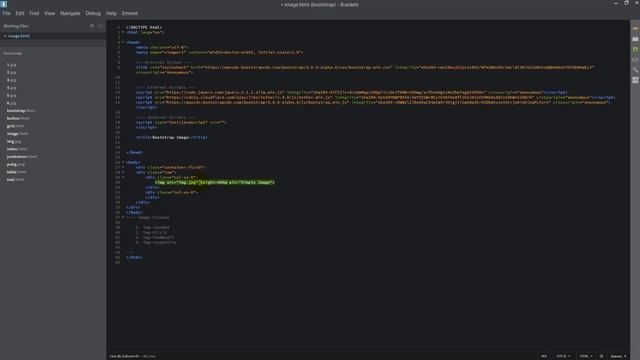Open the Navigate menu

pyautogui.click(x=70, y=13)
